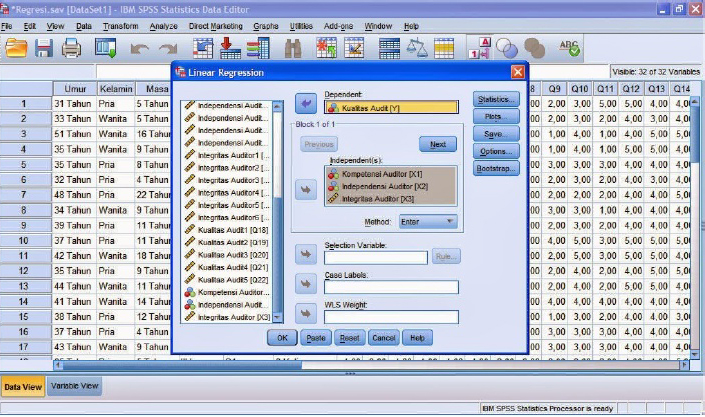Select Kualitas Audit1 [Q18] in variable list
The height and width of the screenshot is (417, 705).
[x=232, y=230]
